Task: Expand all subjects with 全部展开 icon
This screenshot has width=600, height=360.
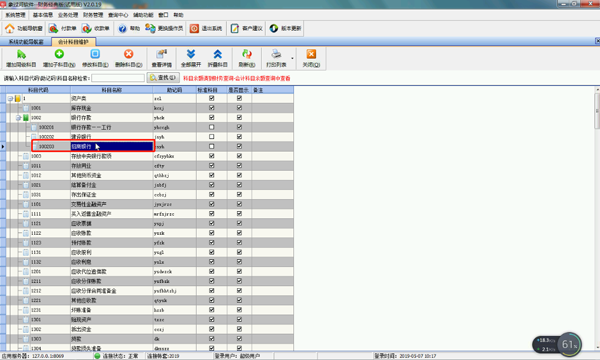Action: tap(191, 54)
